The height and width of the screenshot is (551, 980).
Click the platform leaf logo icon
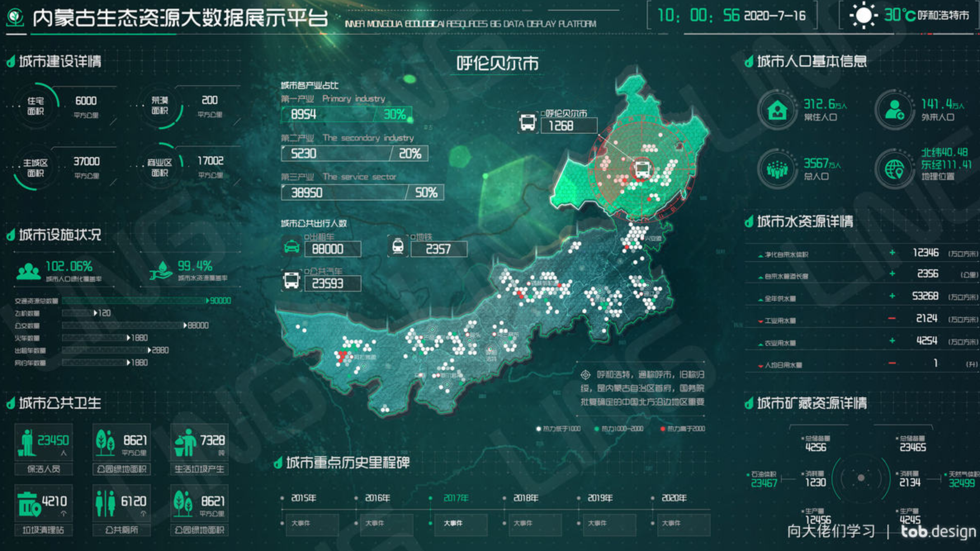[x=16, y=17]
